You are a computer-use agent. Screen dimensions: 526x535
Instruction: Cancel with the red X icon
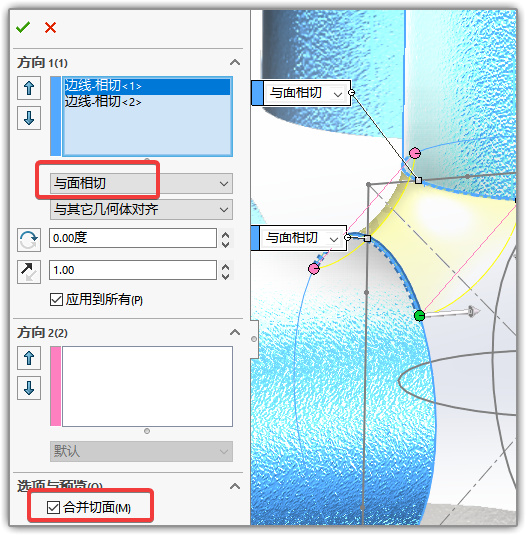click(x=50, y=27)
